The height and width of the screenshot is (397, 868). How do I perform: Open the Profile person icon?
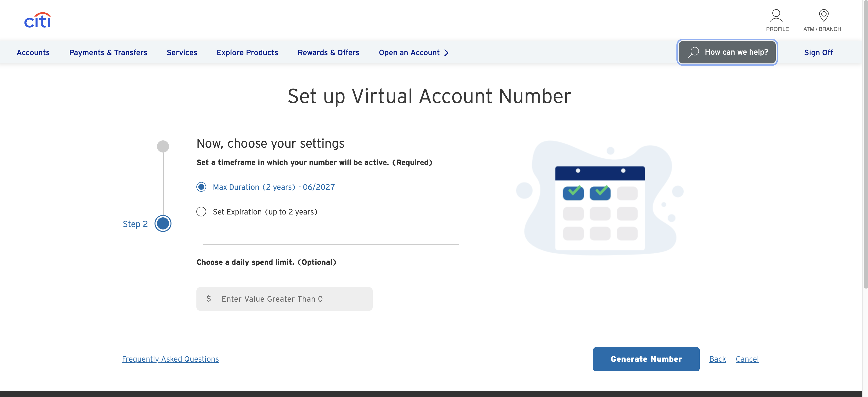pos(776,15)
